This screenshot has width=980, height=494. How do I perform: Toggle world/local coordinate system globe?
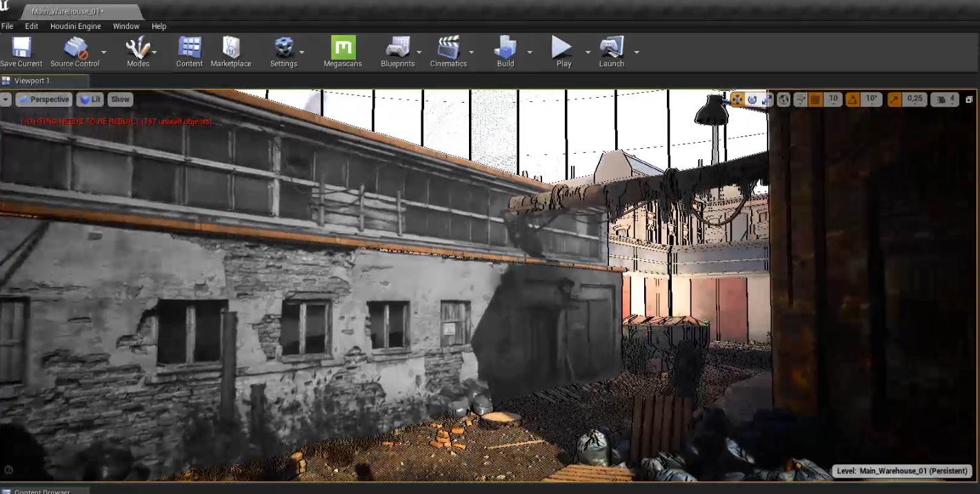(783, 100)
